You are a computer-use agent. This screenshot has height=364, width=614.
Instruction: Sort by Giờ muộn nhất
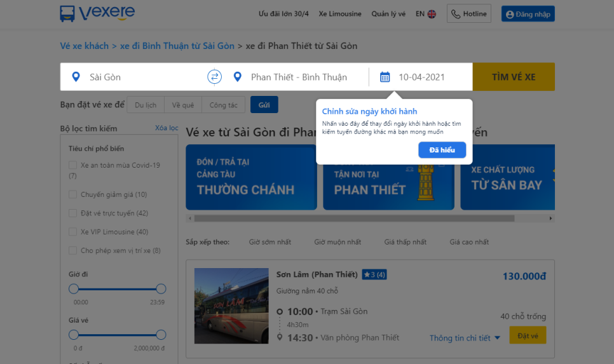[x=338, y=242]
